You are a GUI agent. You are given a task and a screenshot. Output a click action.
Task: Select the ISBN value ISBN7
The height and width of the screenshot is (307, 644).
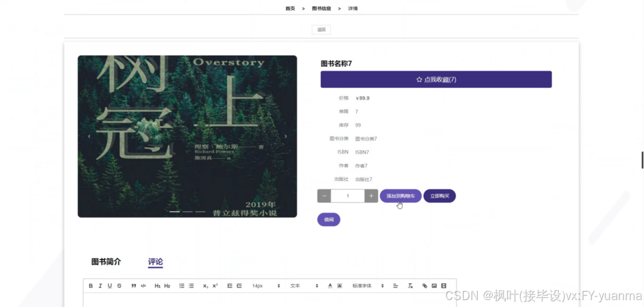(x=362, y=152)
